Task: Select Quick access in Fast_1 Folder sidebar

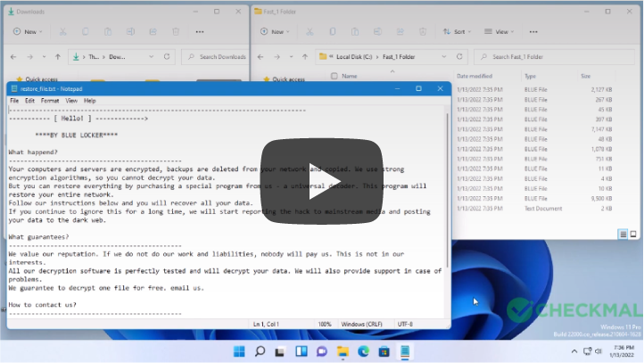Action: click(288, 78)
